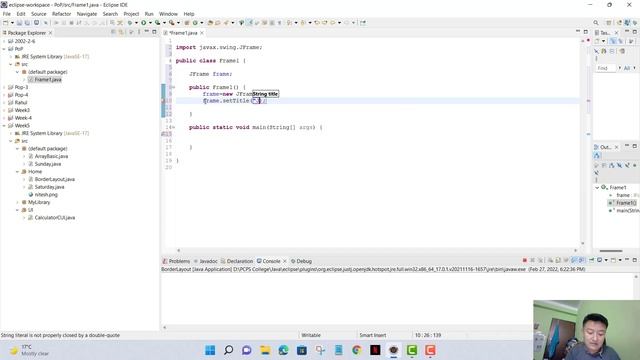This screenshot has height=360, width=640.
Task: Select the Frame1.java editor tab
Action: [x=183, y=33]
